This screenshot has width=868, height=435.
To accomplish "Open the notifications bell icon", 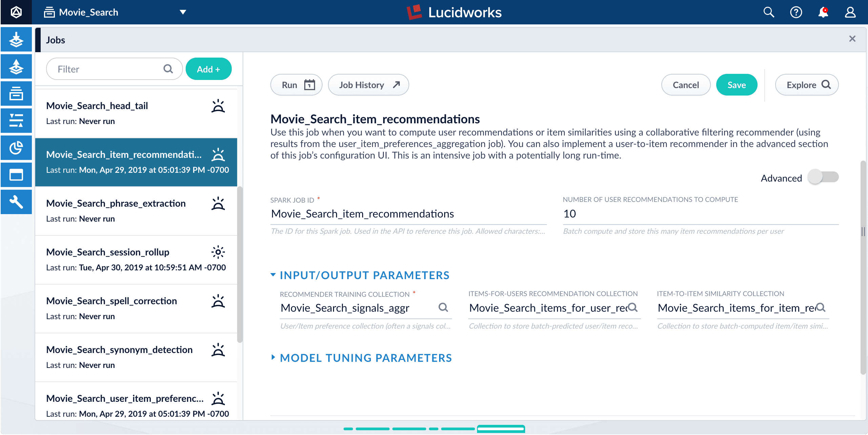I will coord(823,13).
